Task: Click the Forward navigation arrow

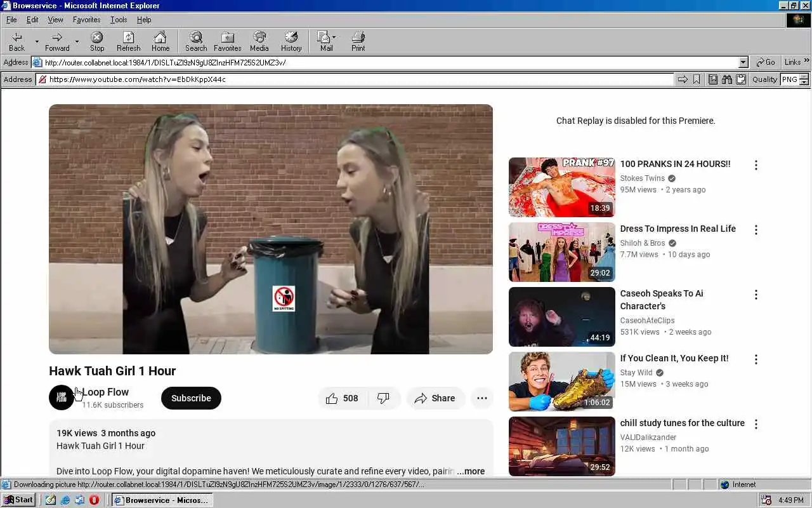Action: (57, 41)
